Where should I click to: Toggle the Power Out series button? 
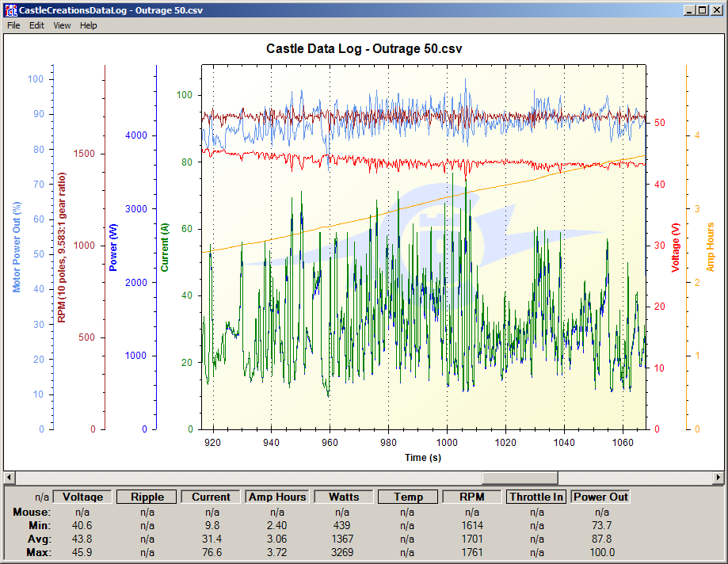point(600,497)
